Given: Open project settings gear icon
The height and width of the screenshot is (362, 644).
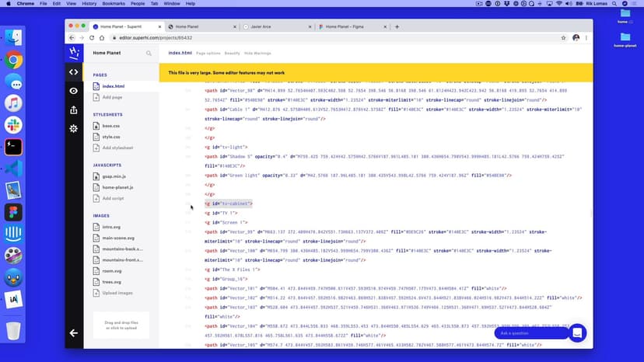Looking at the screenshot, I should (73, 128).
